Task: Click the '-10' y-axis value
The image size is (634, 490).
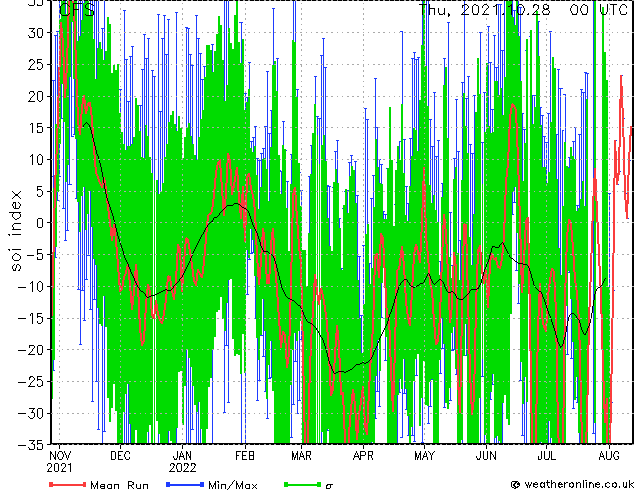Action: click(31, 286)
